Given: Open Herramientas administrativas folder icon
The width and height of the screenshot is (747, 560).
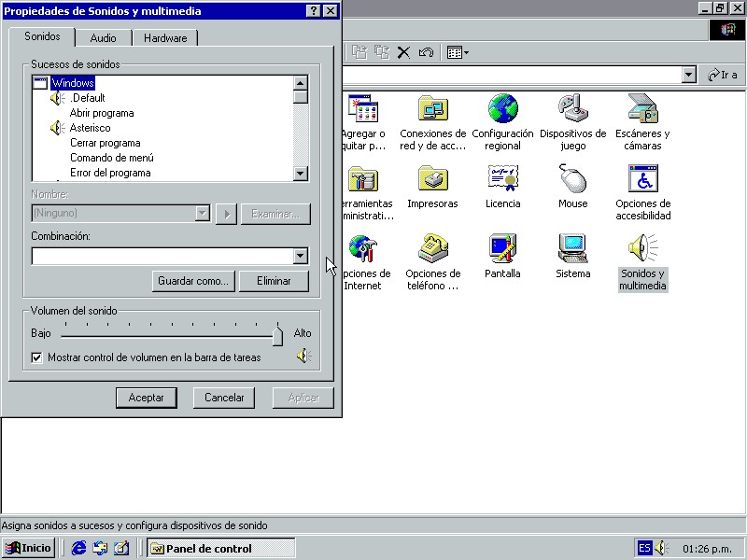Looking at the screenshot, I should pyautogui.click(x=363, y=178).
